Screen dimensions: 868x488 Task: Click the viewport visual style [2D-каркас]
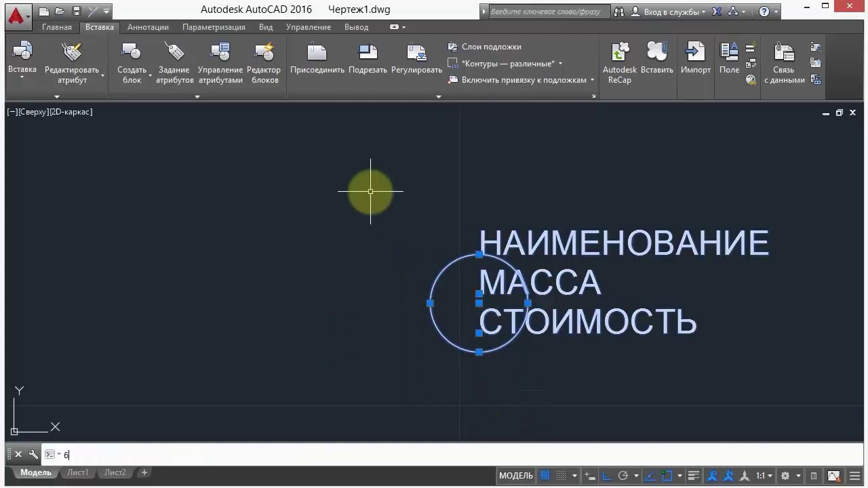pos(71,112)
